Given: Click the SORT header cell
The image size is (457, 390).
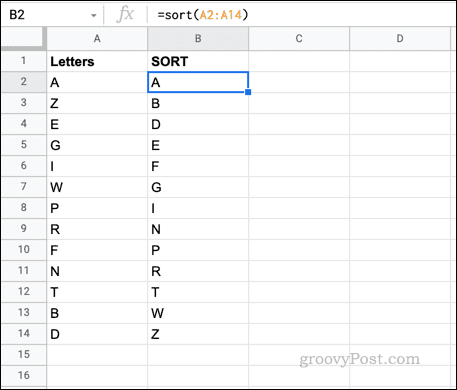Looking at the screenshot, I should click(198, 61).
